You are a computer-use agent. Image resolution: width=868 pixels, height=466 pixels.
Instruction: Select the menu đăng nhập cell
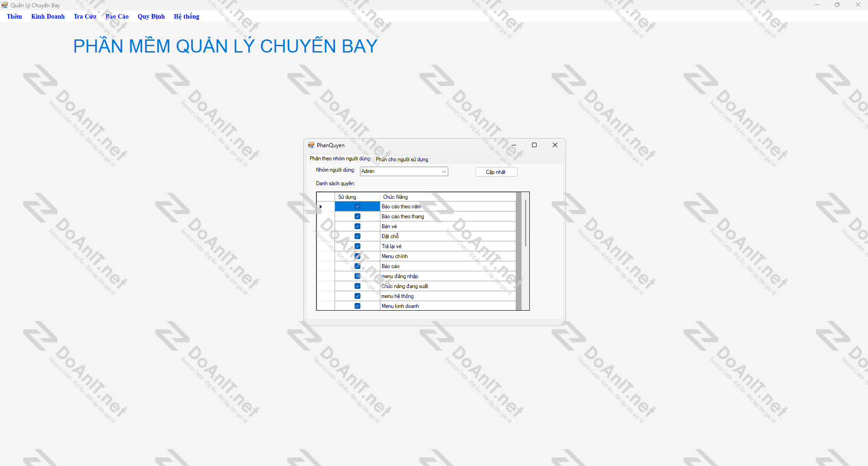(x=448, y=276)
